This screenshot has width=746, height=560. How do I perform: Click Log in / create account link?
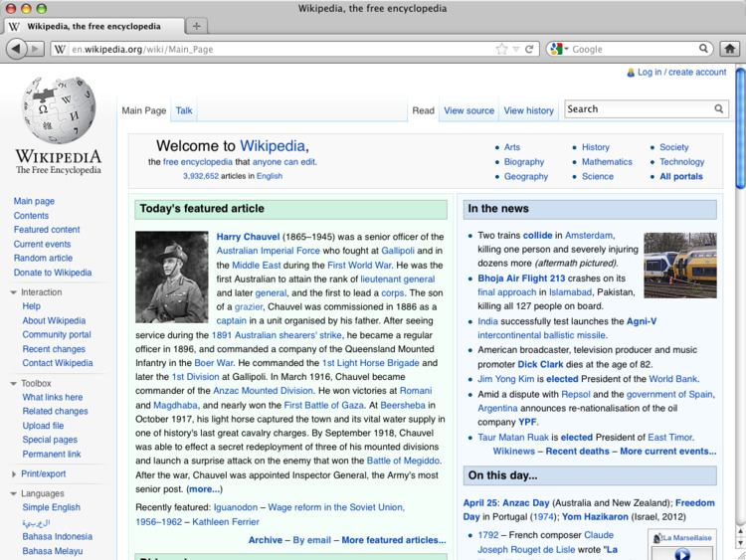tap(681, 72)
